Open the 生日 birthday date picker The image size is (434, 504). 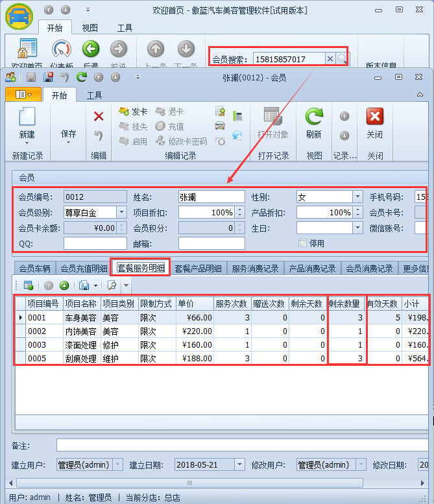coord(357,228)
